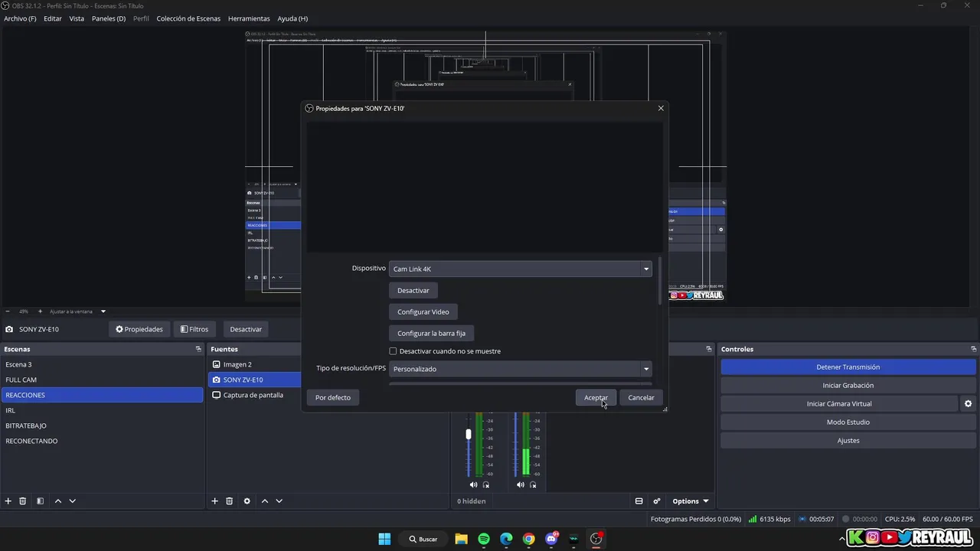The image size is (980, 551).
Task: Open the Paneles menu
Action: (x=109, y=18)
